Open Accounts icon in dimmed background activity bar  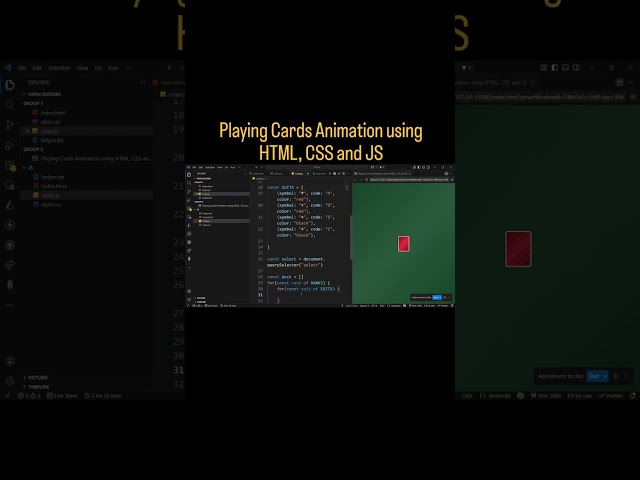[10, 361]
